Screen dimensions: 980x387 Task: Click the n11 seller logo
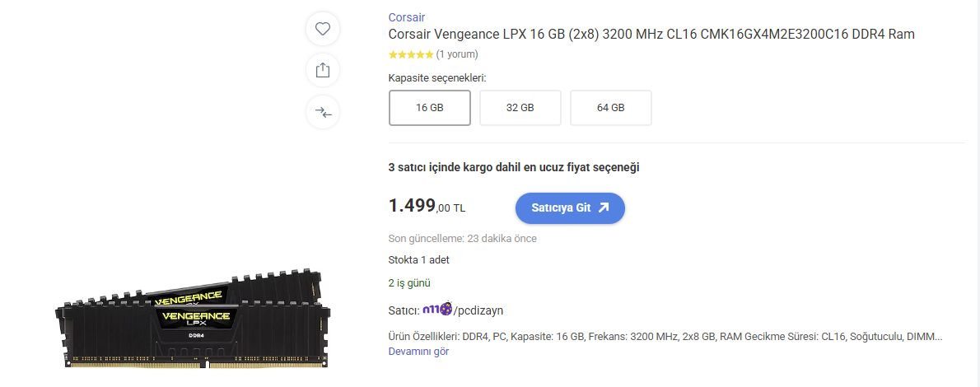436,310
